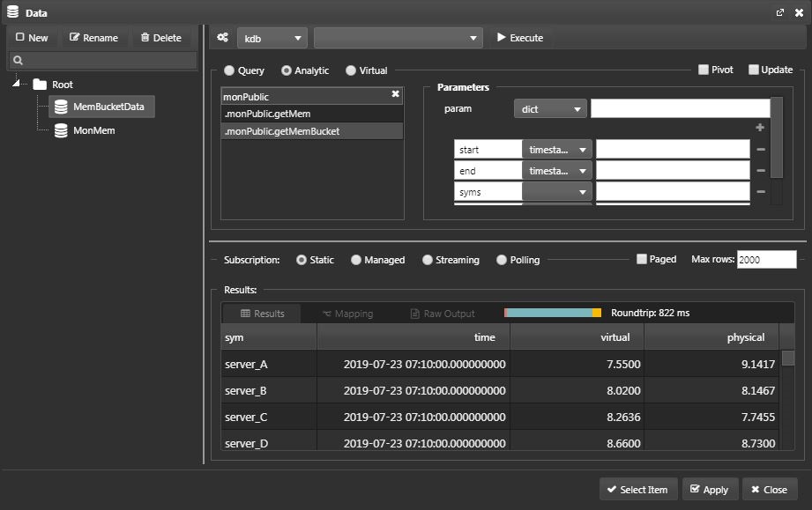Select .monPublic.getMem analytic

(312, 114)
